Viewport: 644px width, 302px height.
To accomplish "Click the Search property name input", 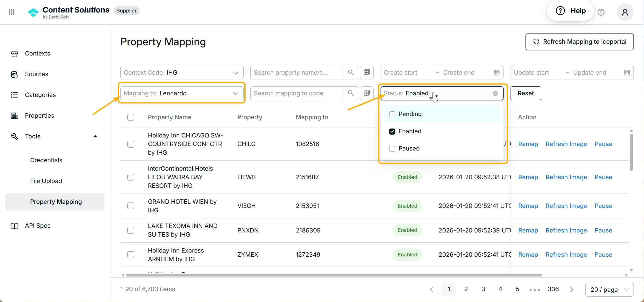I will 297,72.
